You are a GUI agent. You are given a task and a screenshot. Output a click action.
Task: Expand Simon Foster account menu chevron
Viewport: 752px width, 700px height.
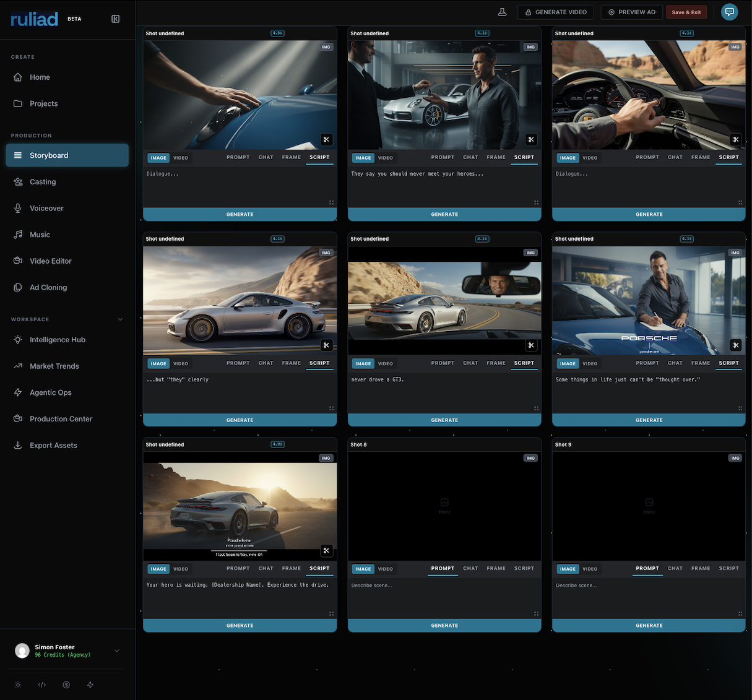click(x=117, y=650)
